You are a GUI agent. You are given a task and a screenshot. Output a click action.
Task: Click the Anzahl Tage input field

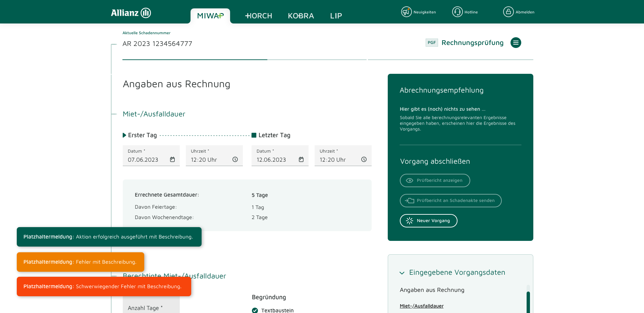[151, 308]
